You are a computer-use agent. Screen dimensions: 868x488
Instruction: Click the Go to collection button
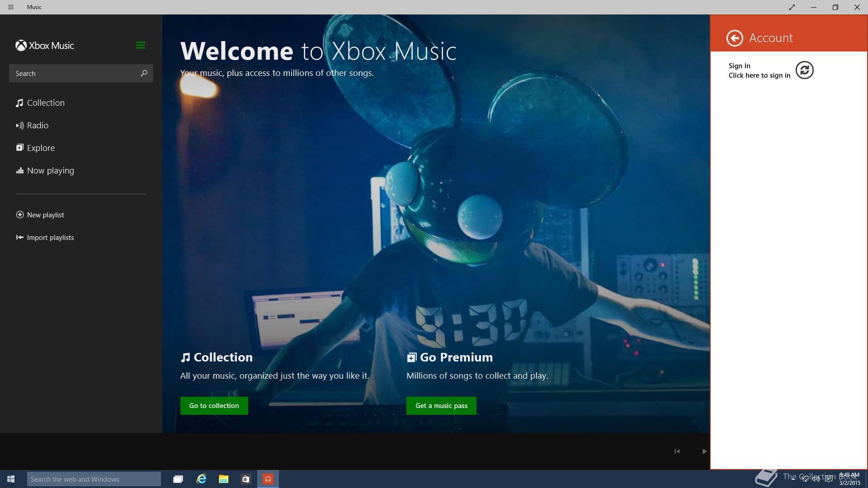click(214, 406)
